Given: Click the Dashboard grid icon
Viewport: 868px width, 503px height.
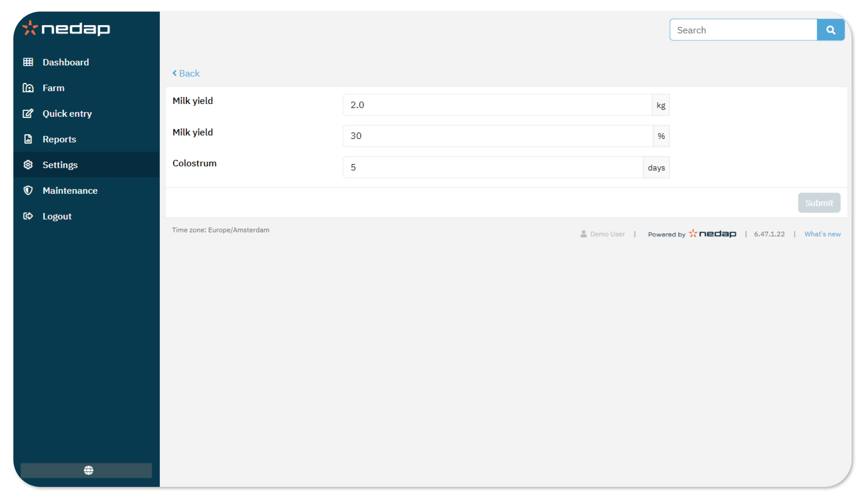Looking at the screenshot, I should coord(28,62).
